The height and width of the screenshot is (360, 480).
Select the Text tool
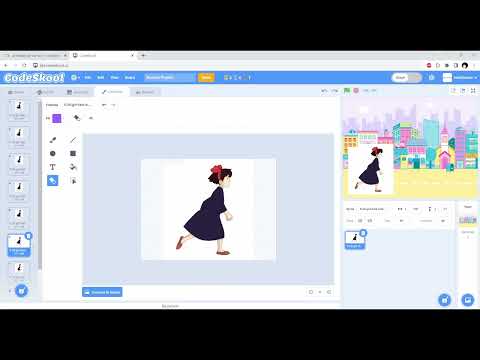(x=53, y=167)
